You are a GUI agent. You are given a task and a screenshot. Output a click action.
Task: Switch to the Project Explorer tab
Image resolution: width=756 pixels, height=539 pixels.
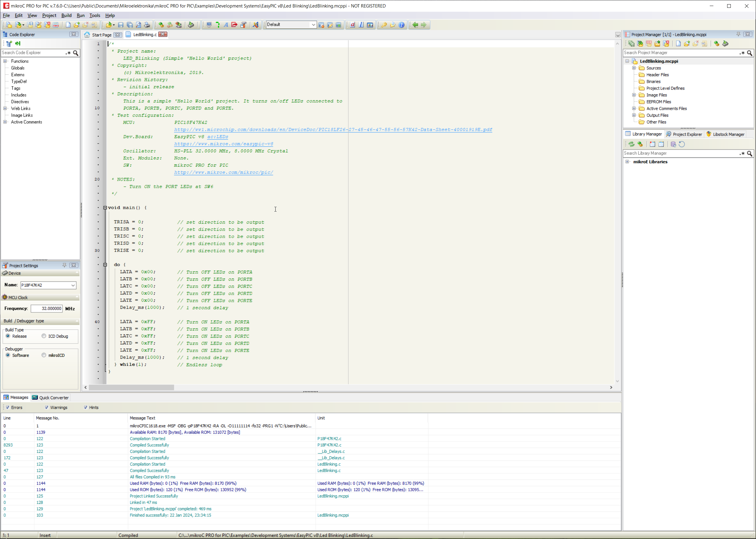(684, 134)
